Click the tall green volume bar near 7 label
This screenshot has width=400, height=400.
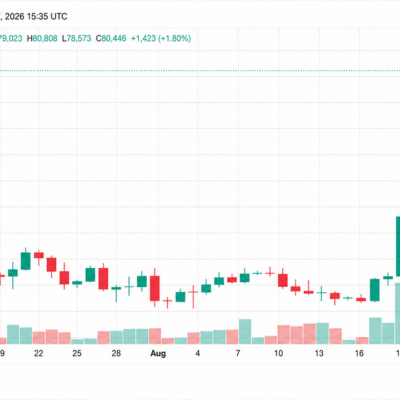245,332
